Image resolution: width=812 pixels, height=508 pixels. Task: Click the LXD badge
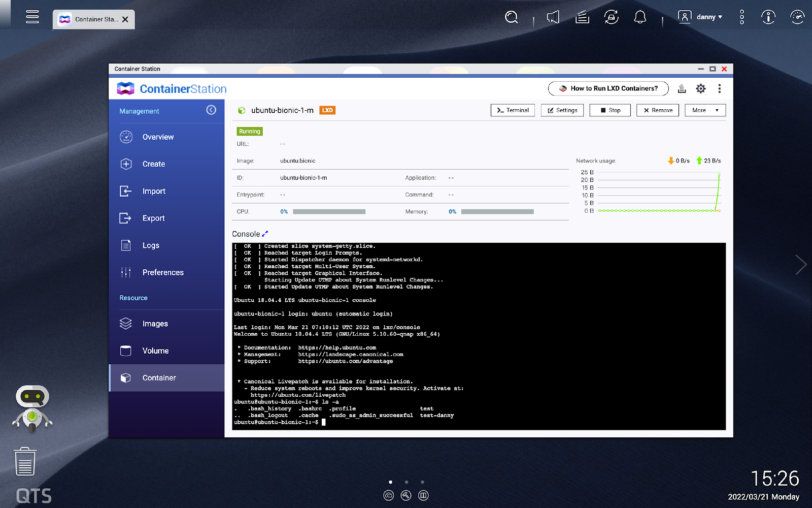pyautogui.click(x=327, y=110)
